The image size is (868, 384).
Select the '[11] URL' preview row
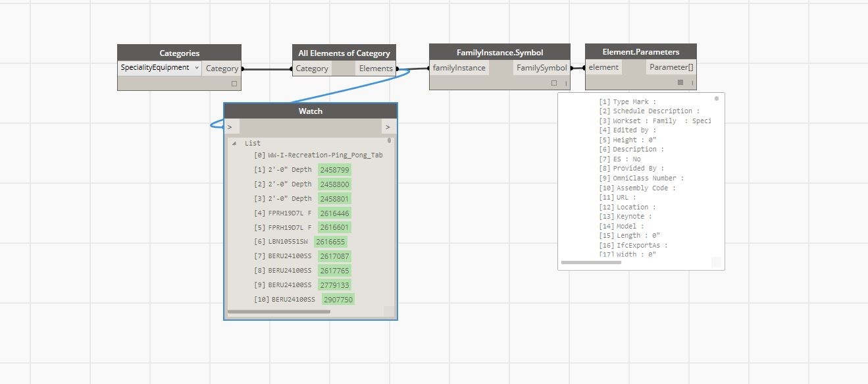(618, 198)
